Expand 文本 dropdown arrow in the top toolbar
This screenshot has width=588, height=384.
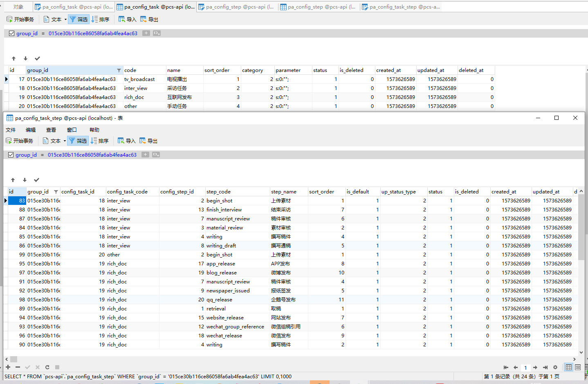coord(65,20)
